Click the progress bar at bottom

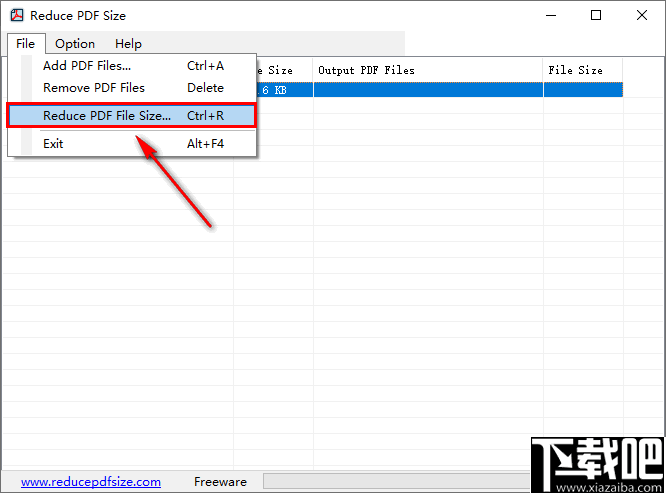[x=397, y=482]
